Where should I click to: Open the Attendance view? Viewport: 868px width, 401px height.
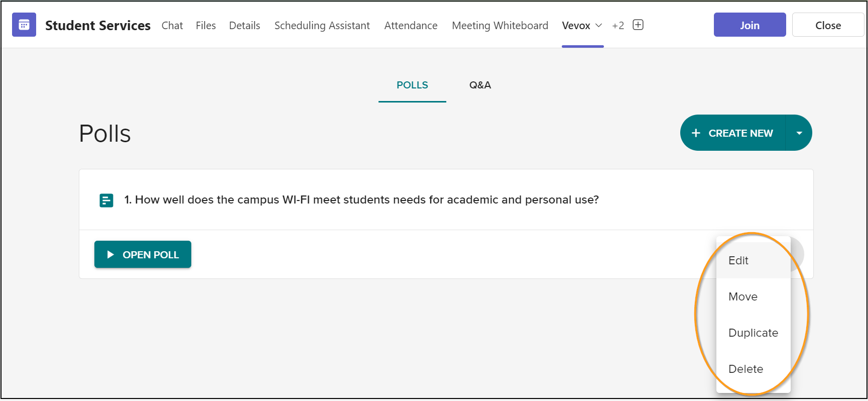point(411,25)
